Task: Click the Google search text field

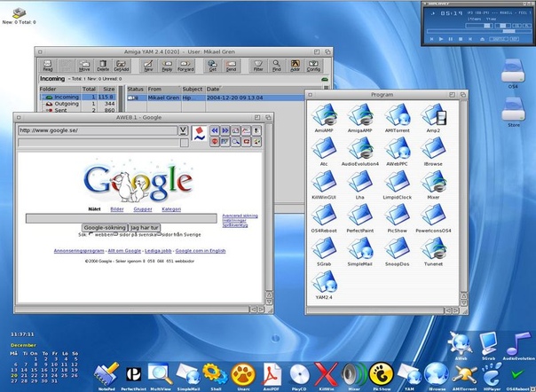Action: click(121, 218)
